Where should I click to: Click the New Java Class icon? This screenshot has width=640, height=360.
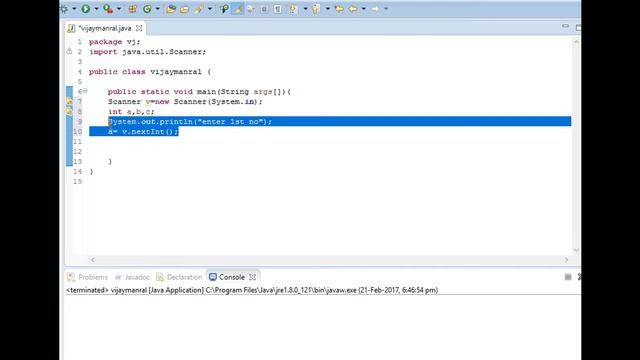(147, 9)
